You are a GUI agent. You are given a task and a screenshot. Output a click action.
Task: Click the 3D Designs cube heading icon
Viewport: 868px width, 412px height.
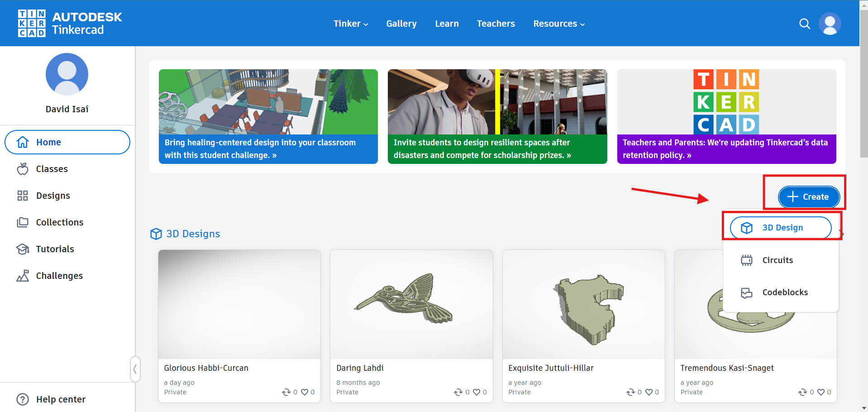(156, 234)
